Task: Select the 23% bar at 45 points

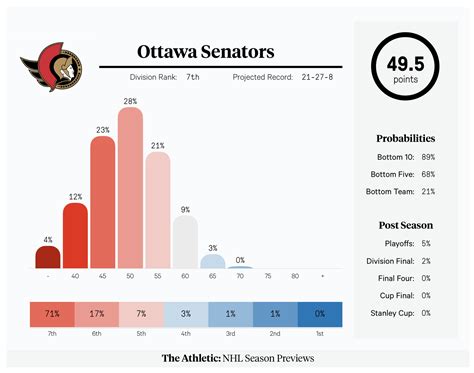Action: [x=103, y=202]
